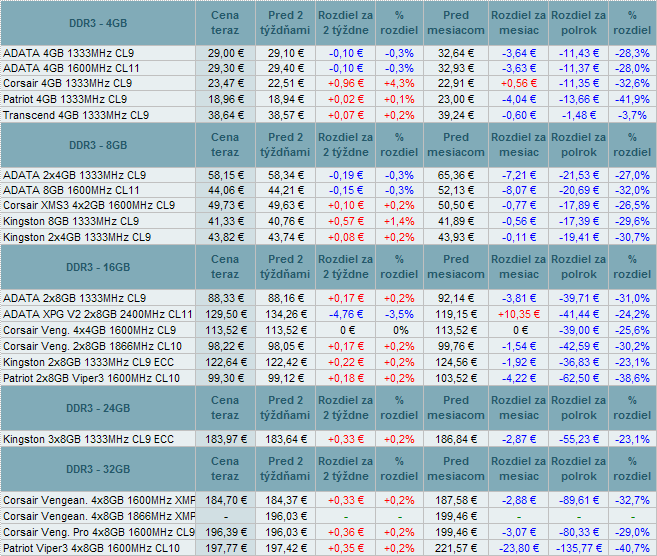This screenshot has width=657, height=556.
Task: Click Rozdiel za polrok header in 16GB section
Action: 579,266
